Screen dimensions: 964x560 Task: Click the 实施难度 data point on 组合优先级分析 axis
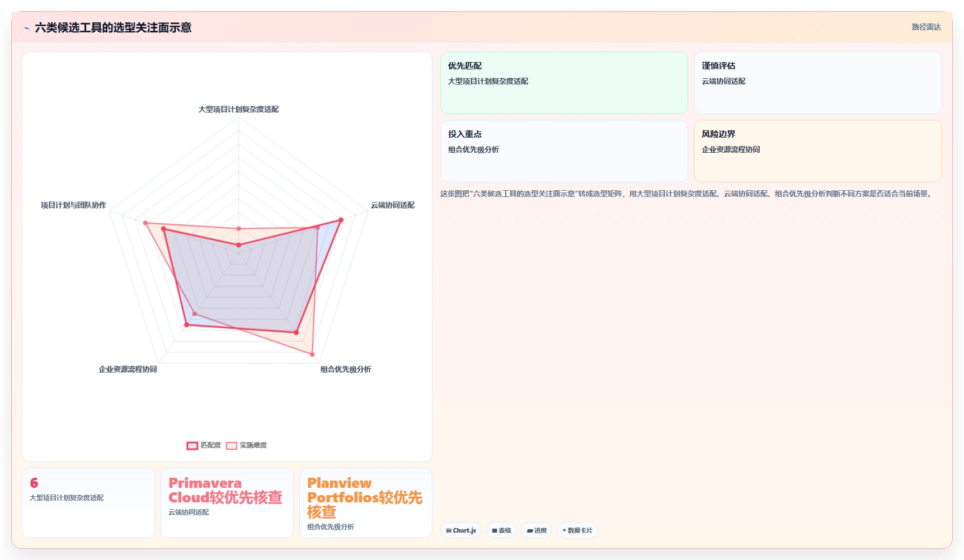[x=312, y=354]
